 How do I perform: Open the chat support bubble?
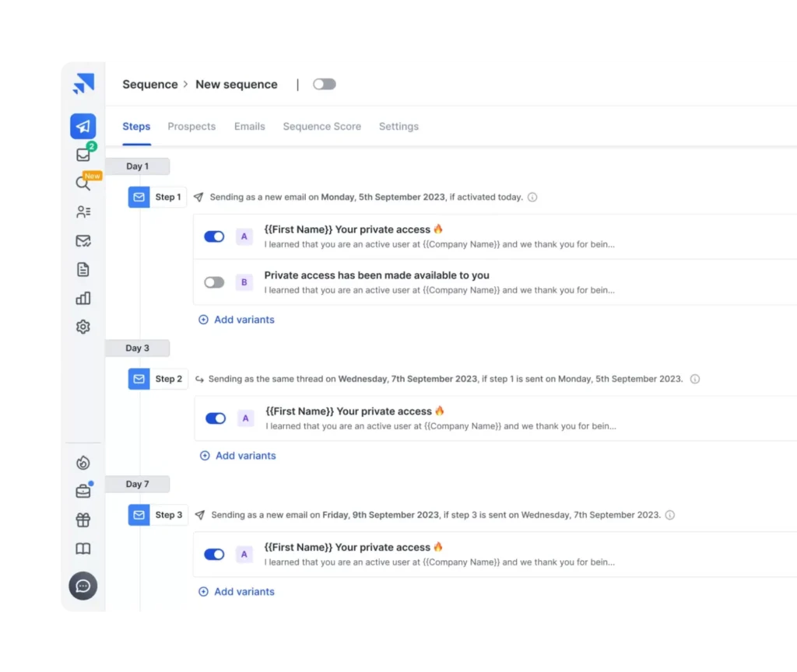(83, 586)
